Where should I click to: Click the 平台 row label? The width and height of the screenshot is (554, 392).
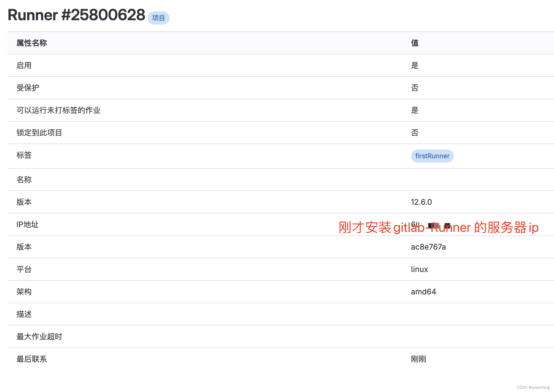pos(24,269)
